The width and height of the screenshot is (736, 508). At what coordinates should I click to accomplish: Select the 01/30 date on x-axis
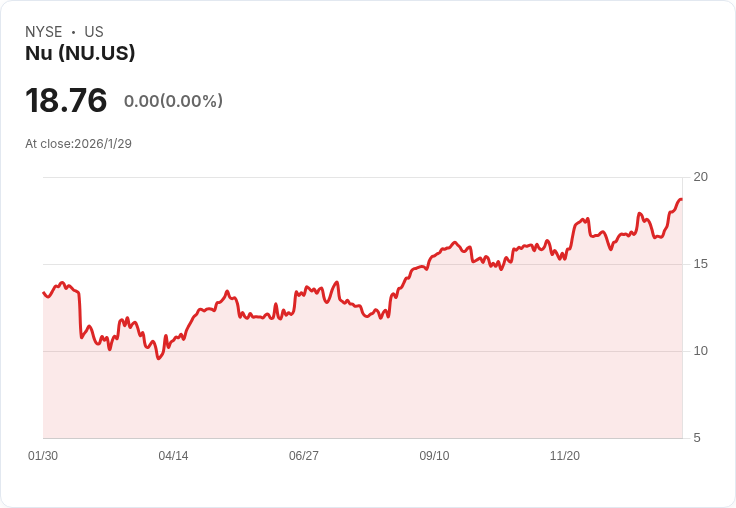point(43,456)
